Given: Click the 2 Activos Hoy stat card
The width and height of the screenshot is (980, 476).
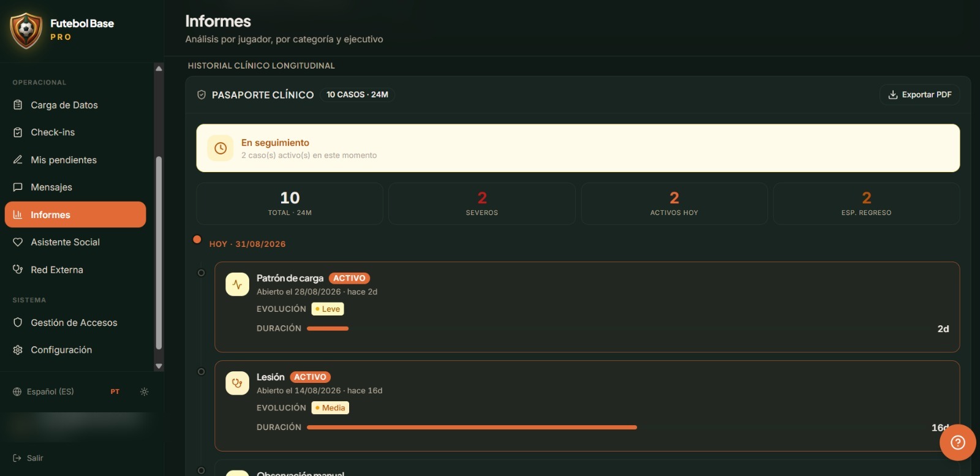Looking at the screenshot, I should 674,203.
